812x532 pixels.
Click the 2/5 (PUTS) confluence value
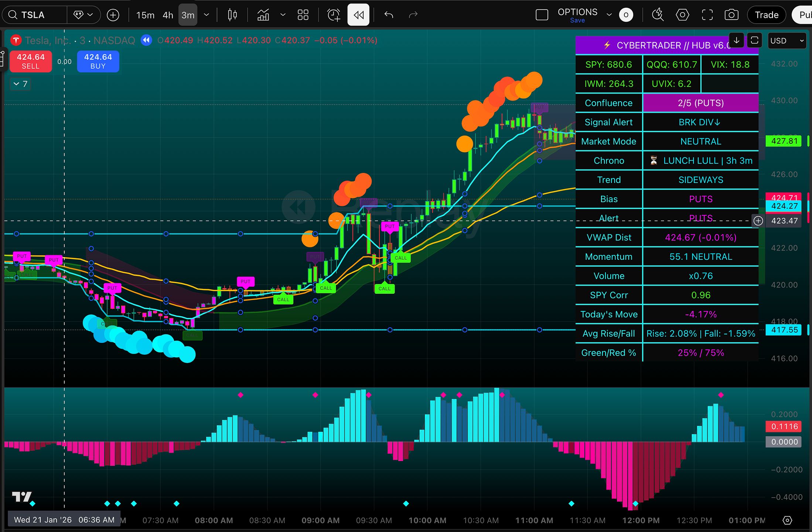point(701,103)
